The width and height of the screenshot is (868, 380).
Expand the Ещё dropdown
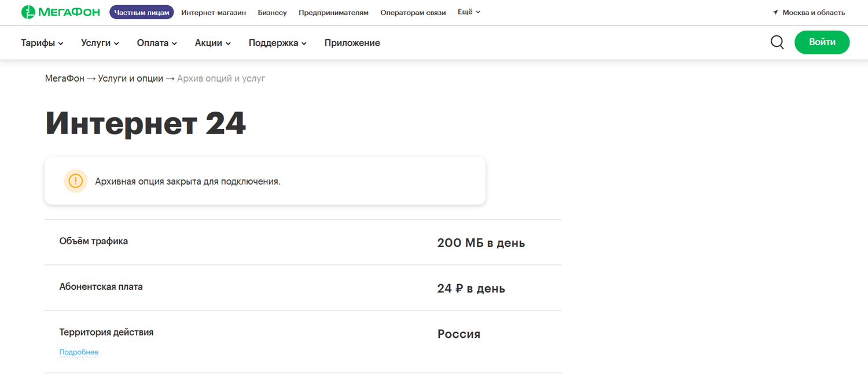point(469,12)
